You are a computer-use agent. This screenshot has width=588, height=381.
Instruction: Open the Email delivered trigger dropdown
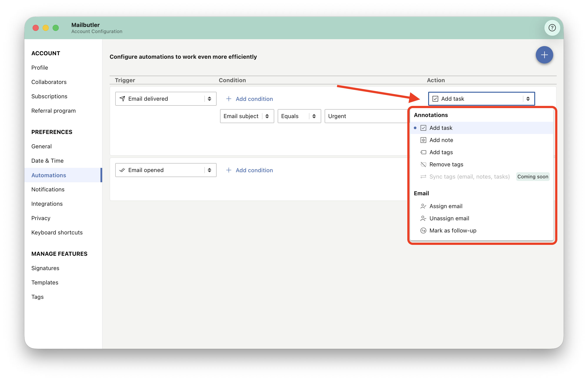(x=166, y=99)
